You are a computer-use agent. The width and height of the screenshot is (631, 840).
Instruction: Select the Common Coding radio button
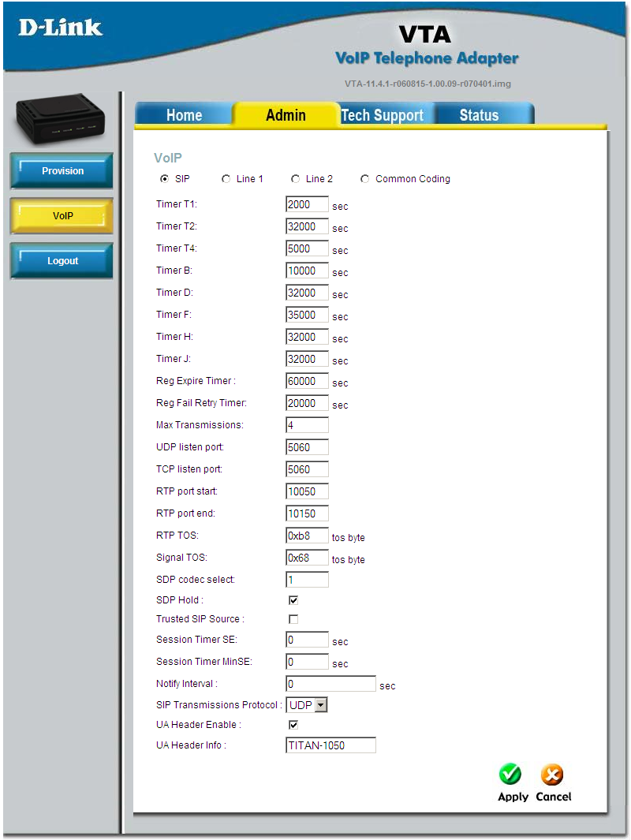tap(364, 179)
